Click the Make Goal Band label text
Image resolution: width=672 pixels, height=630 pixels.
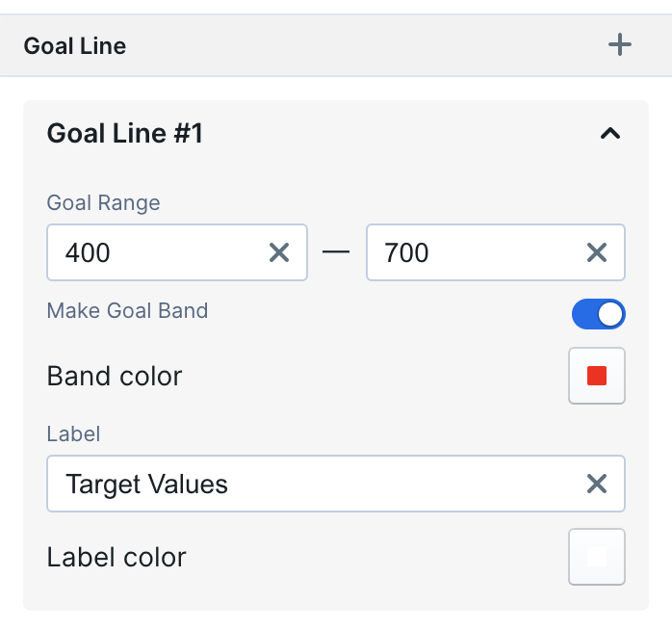[127, 310]
